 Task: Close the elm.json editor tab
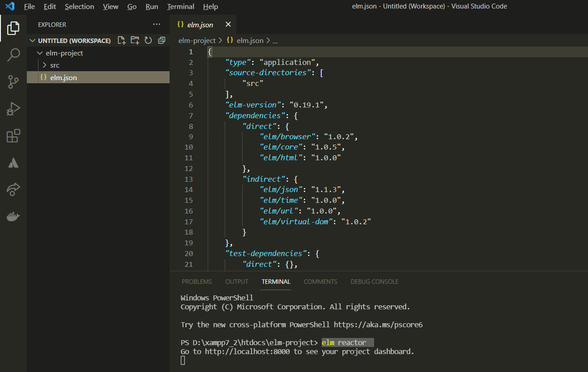coord(228,25)
